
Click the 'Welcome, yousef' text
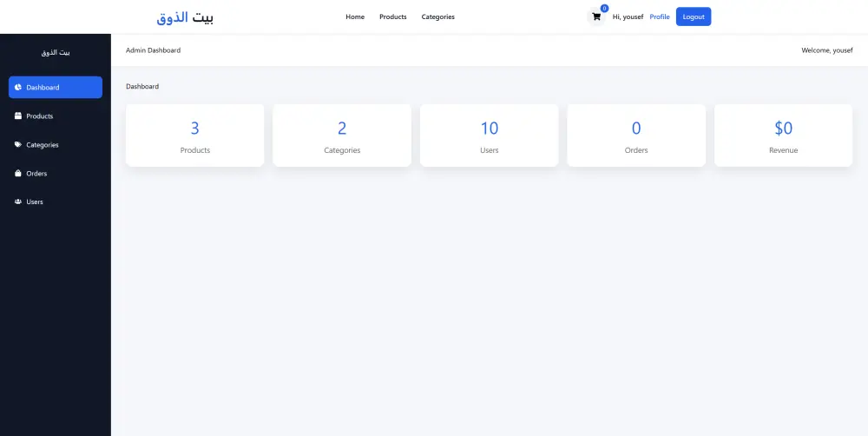coord(827,50)
